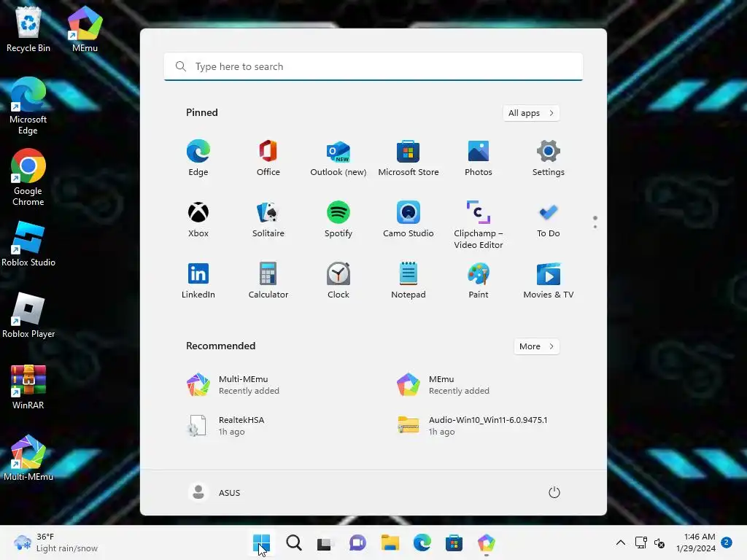Open the Calculator app

(268, 281)
